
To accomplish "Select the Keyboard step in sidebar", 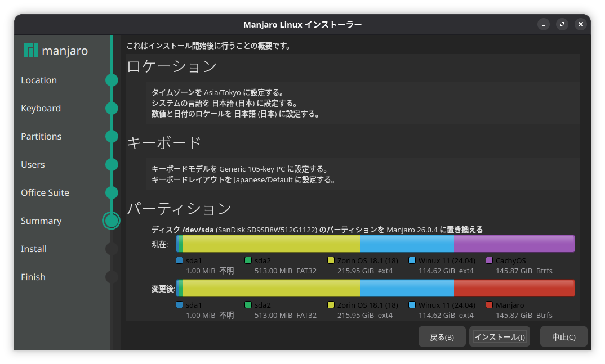I will click(x=41, y=108).
